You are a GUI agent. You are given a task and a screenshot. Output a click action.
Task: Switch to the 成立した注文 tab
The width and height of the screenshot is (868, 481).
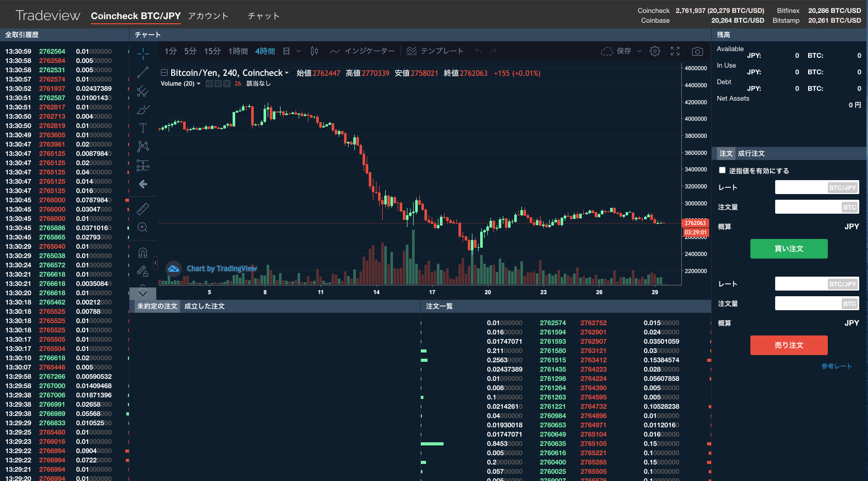[x=204, y=306]
